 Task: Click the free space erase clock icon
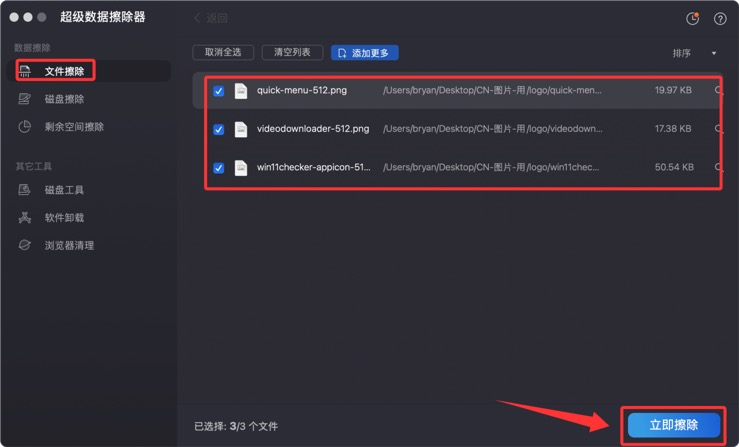tap(25, 127)
